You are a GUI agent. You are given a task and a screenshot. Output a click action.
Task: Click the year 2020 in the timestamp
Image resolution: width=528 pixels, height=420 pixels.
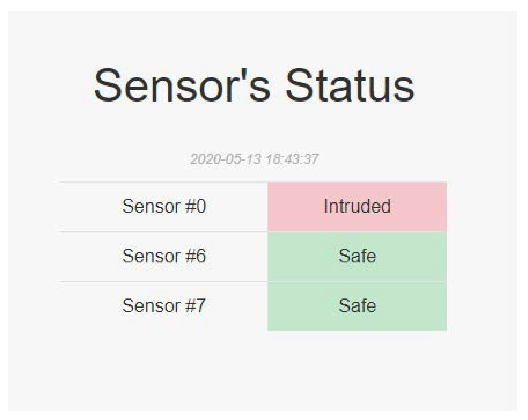(x=205, y=159)
